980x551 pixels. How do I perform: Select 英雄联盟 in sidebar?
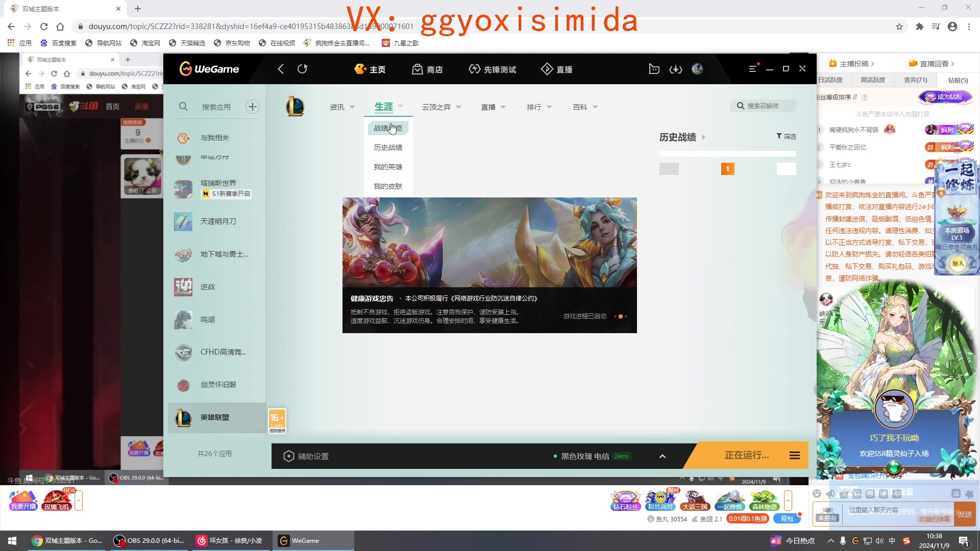tap(217, 417)
